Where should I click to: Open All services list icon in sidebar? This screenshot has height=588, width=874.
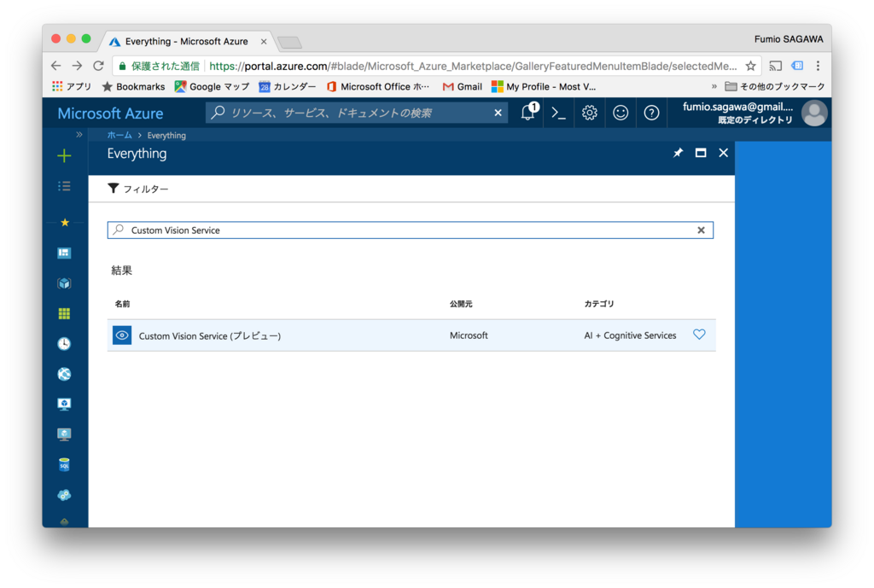[64, 186]
